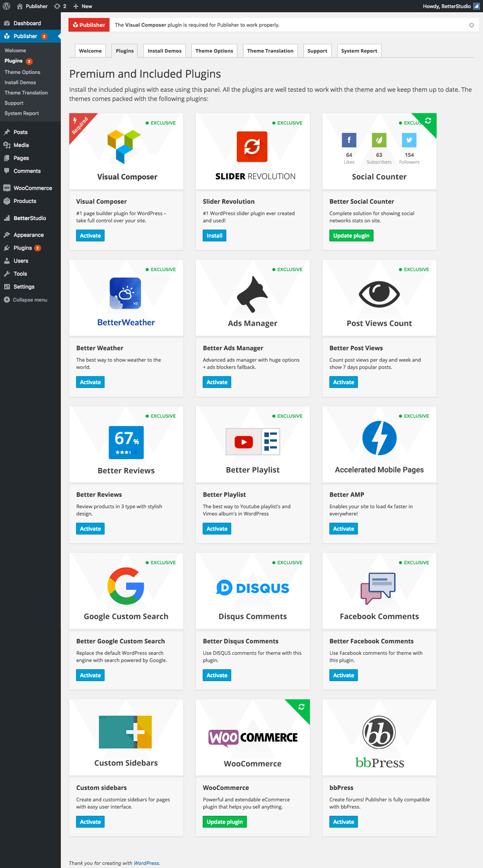Open the New content menu in admin bar

click(83, 6)
